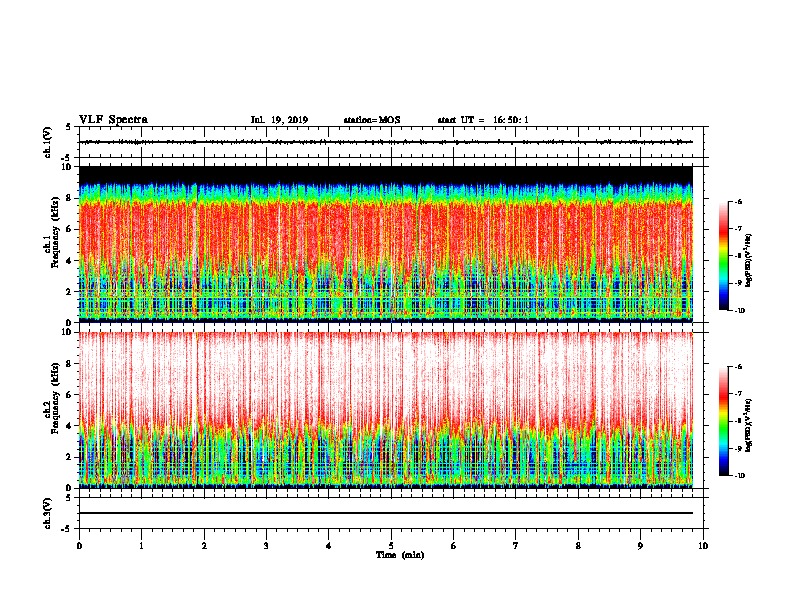
Task: Click the "ch.3(V)" waveform axis label
Action: (x=48, y=513)
